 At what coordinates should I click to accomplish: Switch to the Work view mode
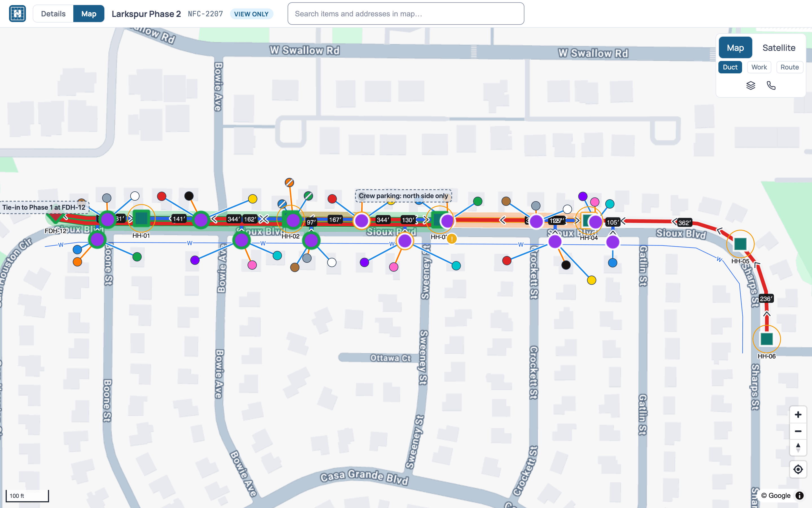coord(759,67)
